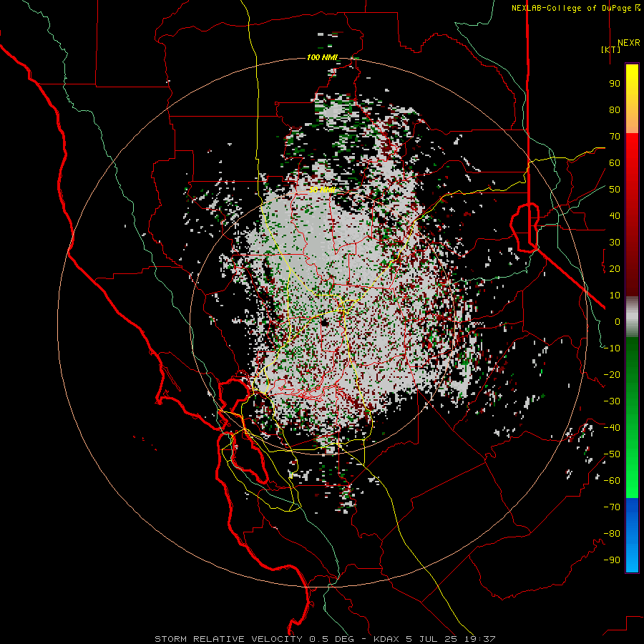Click the 50 NMI range ring label
Image resolution: width=644 pixels, height=644 pixels.
pos(322,190)
